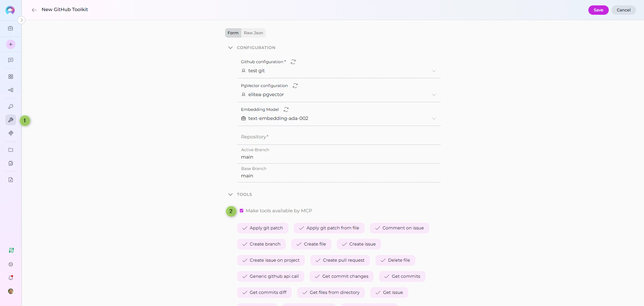Select the tags icon in the sidebar

(x=10, y=133)
